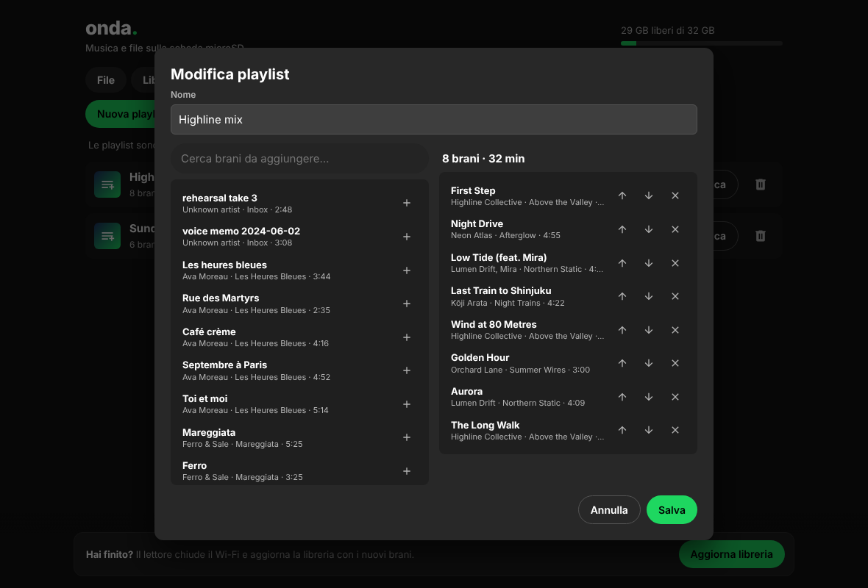Remove Wind at 80 Metres track
The image size is (868, 588).
[x=675, y=330]
